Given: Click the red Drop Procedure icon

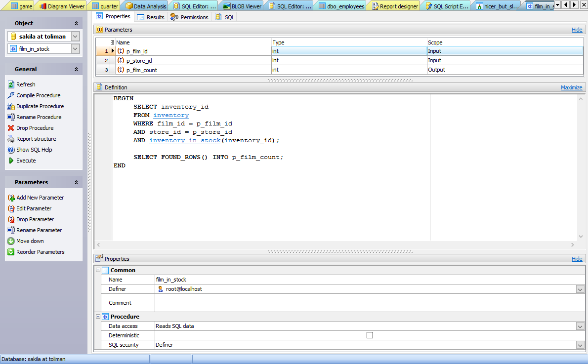Looking at the screenshot, I should [11, 128].
